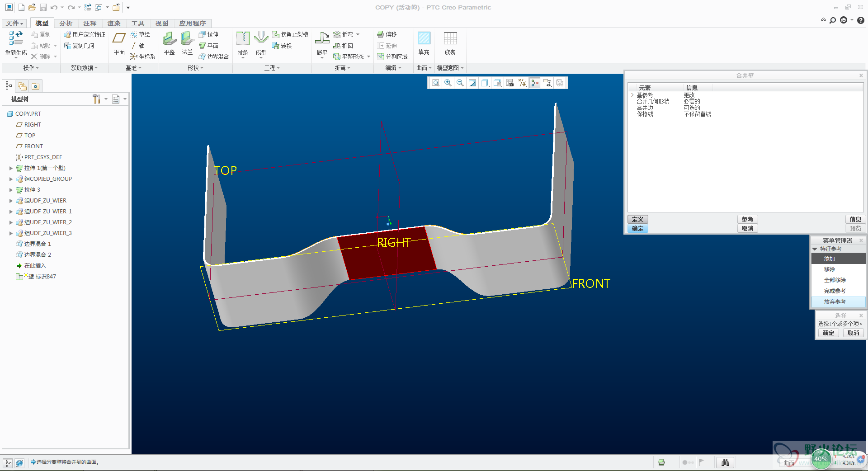This screenshot has width=868, height=471.
Task: Open the 工程 group dropdown
Action: tap(272, 68)
